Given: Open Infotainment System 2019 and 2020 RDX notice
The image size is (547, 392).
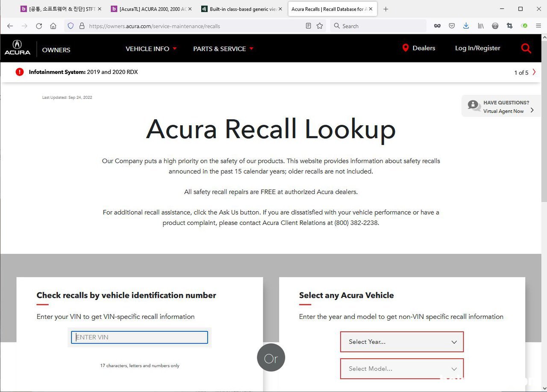Looking at the screenshot, I should (x=83, y=72).
